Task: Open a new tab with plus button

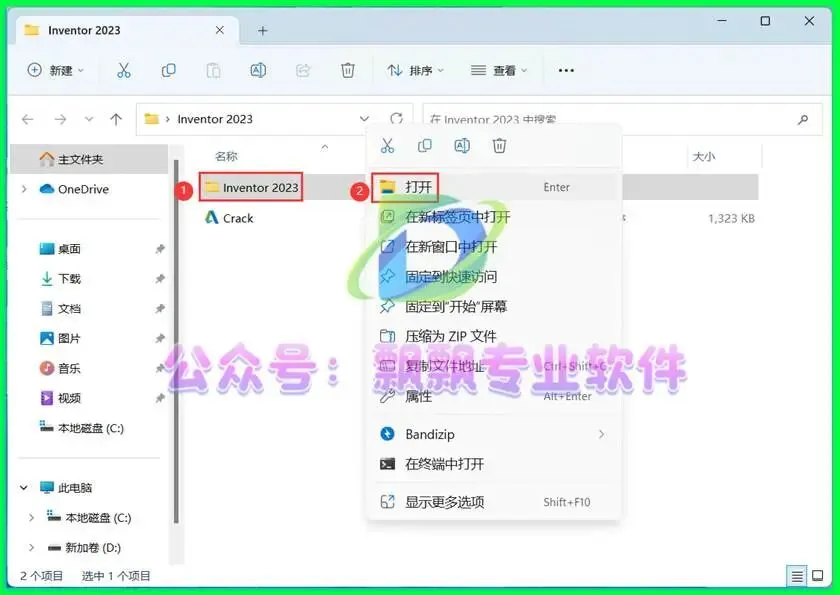Action: pos(262,31)
